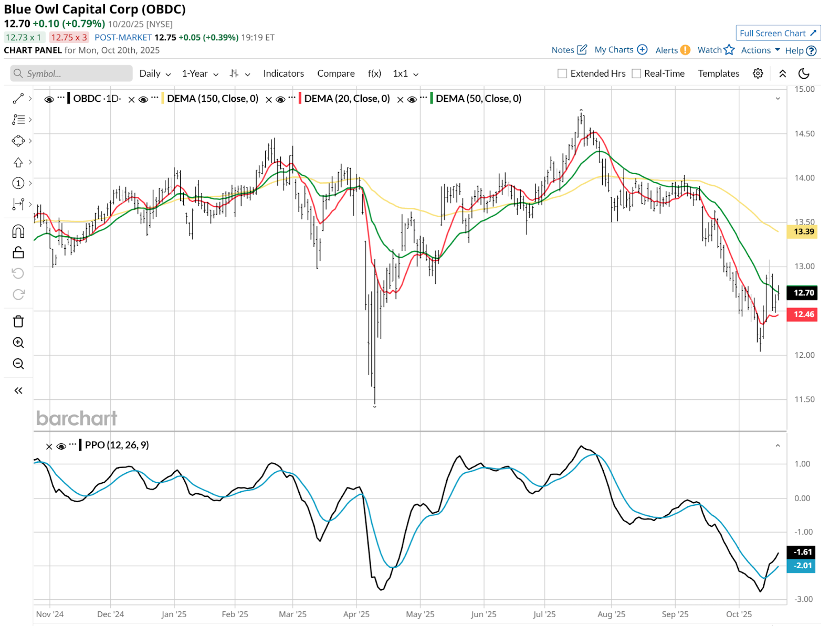This screenshot has height=626, width=840.
Task: Open chart settings gear icon
Action: click(x=758, y=73)
